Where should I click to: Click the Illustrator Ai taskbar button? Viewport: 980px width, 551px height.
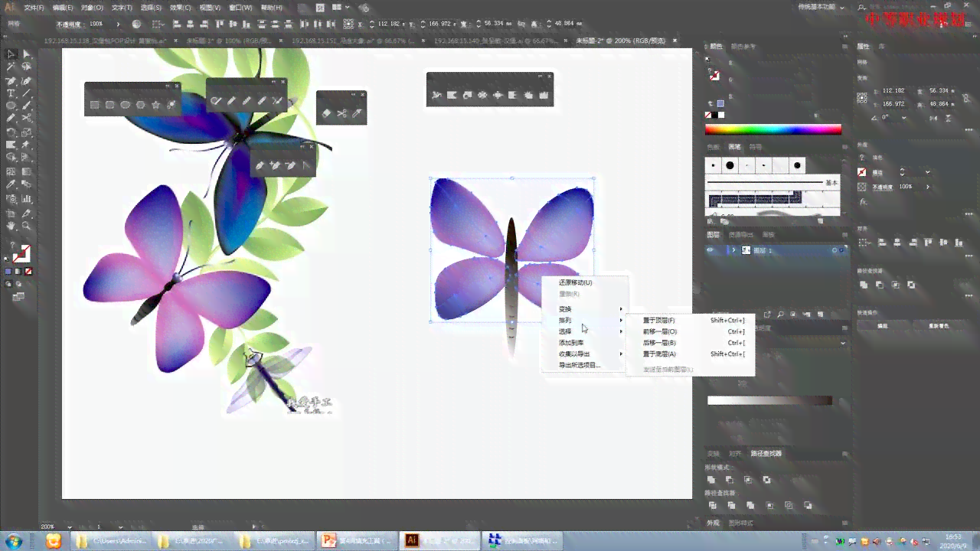[x=439, y=541]
